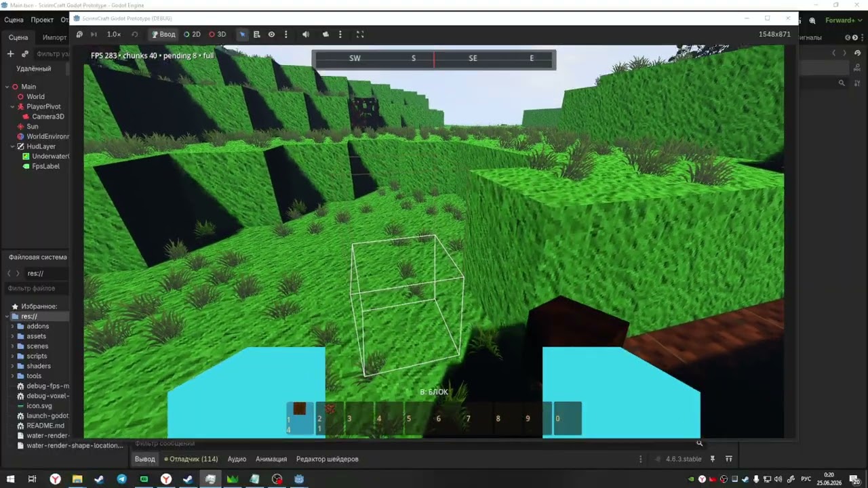Click the next frame step icon
The width and height of the screenshot is (868, 488).
click(x=94, y=34)
